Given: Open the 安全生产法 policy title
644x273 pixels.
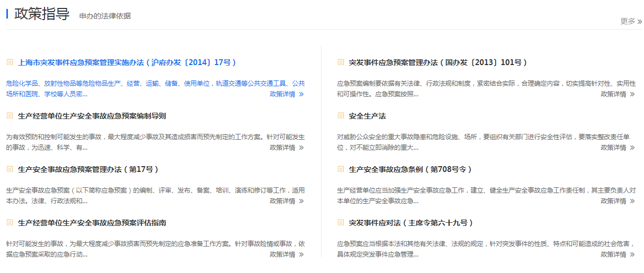Looking at the screenshot, I should [x=368, y=116].
